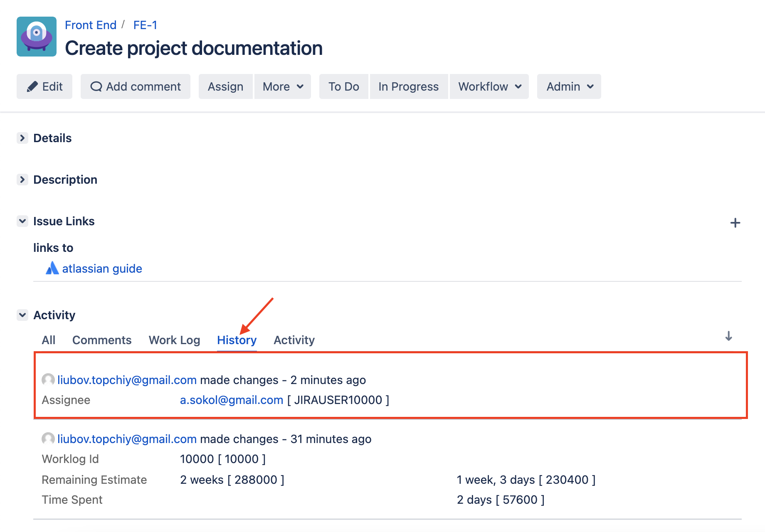Transition the issue to In Progress

408,86
